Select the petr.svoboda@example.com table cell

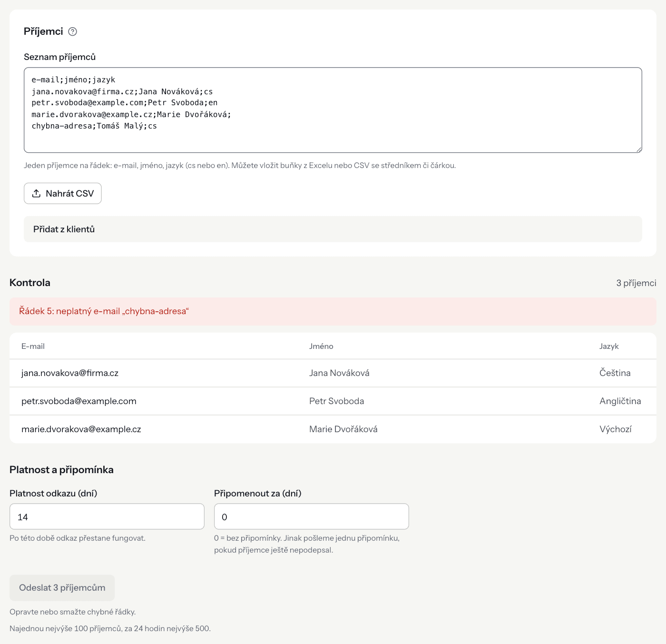pyautogui.click(x=79, y=401)
